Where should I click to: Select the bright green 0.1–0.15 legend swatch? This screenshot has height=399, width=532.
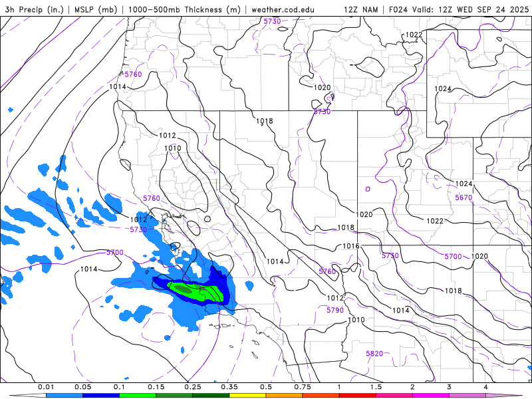click(138, 396)
